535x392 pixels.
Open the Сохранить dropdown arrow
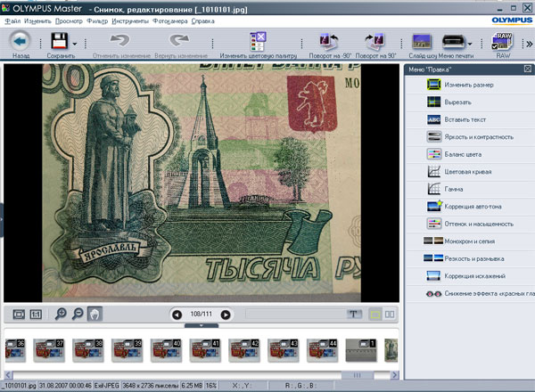tap(75, 44)
